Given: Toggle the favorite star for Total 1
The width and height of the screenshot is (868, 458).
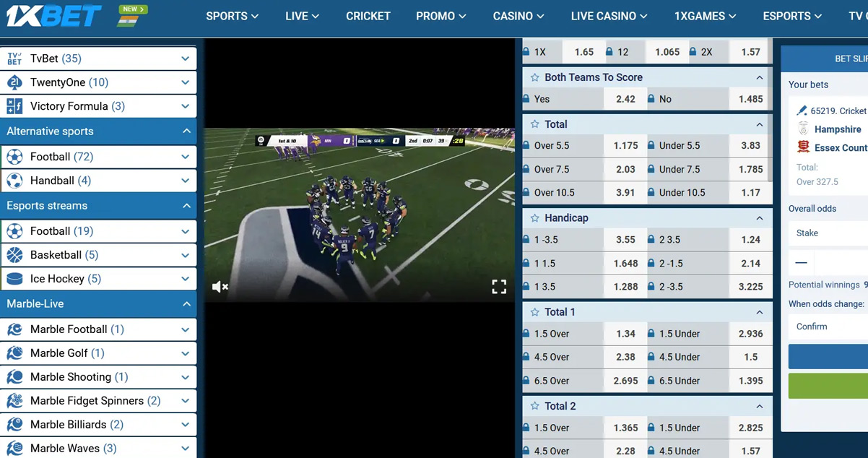Looking at the screenshot, I should [x=535, y=312].
